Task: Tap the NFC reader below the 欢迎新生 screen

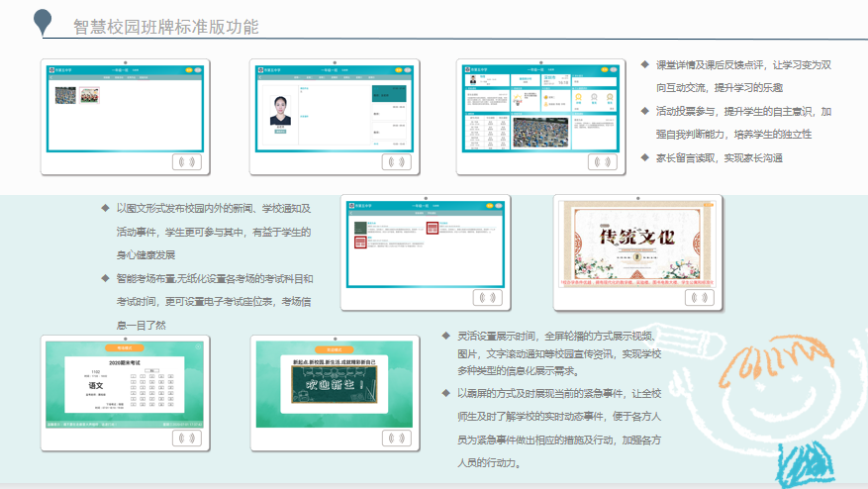Action: pos(396,438)
